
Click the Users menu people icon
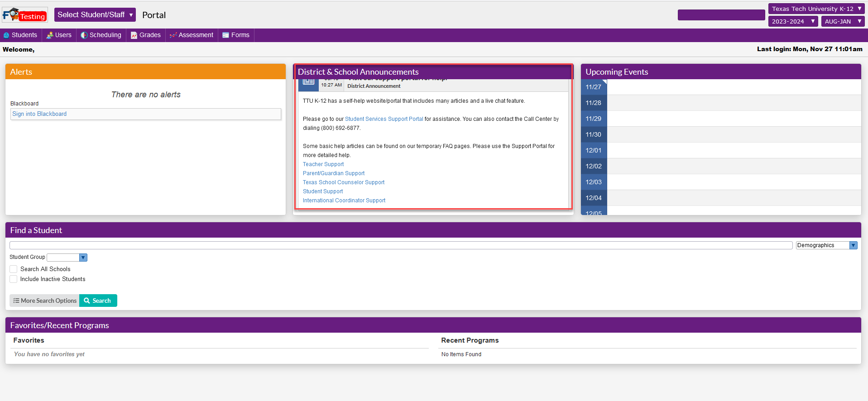pos(50,35)
